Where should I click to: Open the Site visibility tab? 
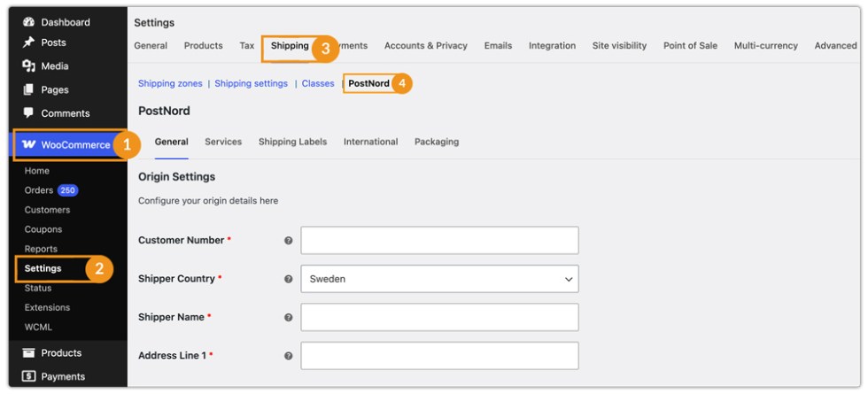[x=619, y=45]
